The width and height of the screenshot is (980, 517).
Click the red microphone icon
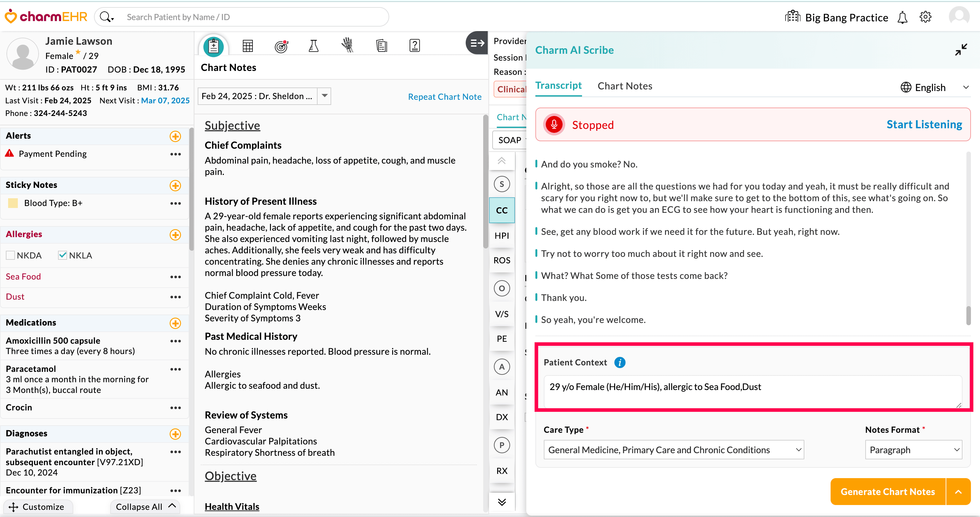tap(554, 125)
